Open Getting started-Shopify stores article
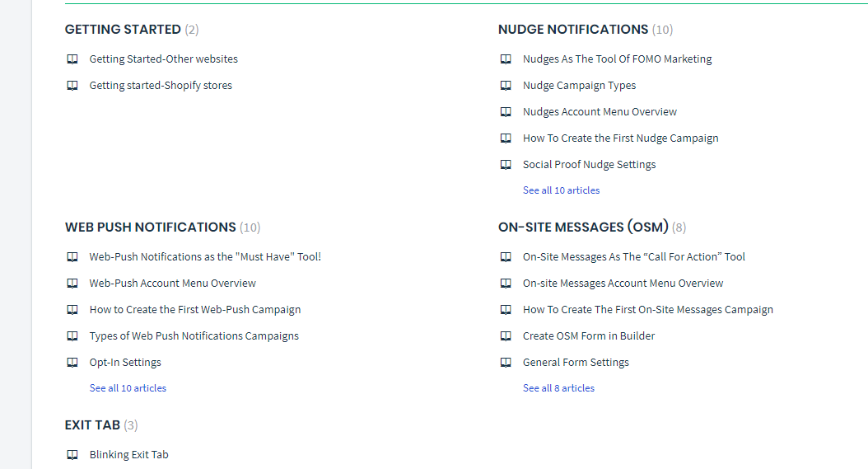868x469 pixels. pos(161,86)
